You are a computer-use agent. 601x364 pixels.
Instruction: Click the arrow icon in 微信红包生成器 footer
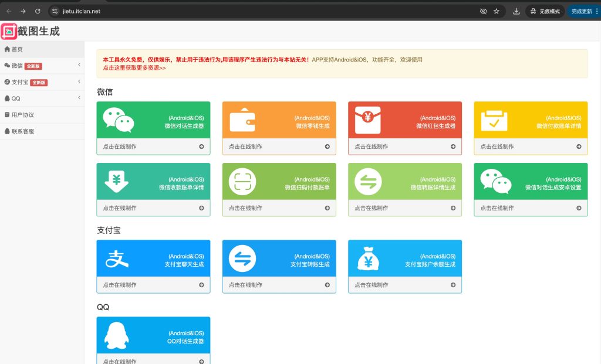click(x=453, y=147)
